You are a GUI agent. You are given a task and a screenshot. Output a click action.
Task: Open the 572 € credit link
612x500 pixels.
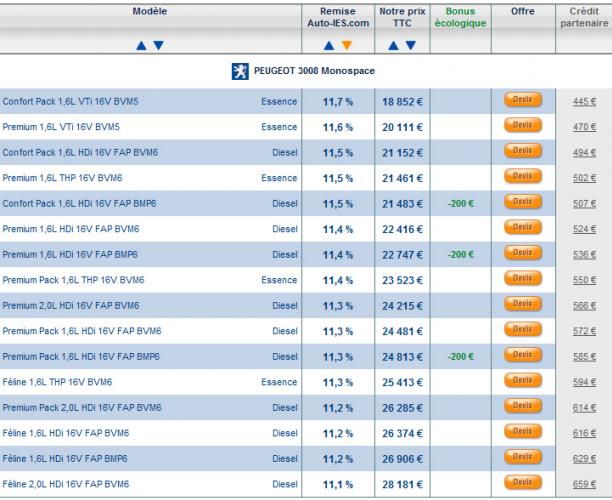[x=584, y=331]
